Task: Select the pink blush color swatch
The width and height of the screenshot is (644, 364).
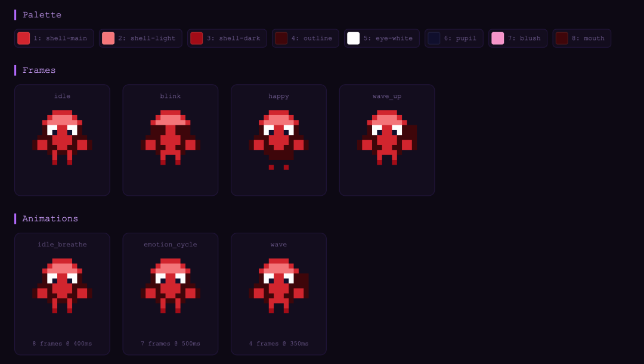Action: pos(498,38)
